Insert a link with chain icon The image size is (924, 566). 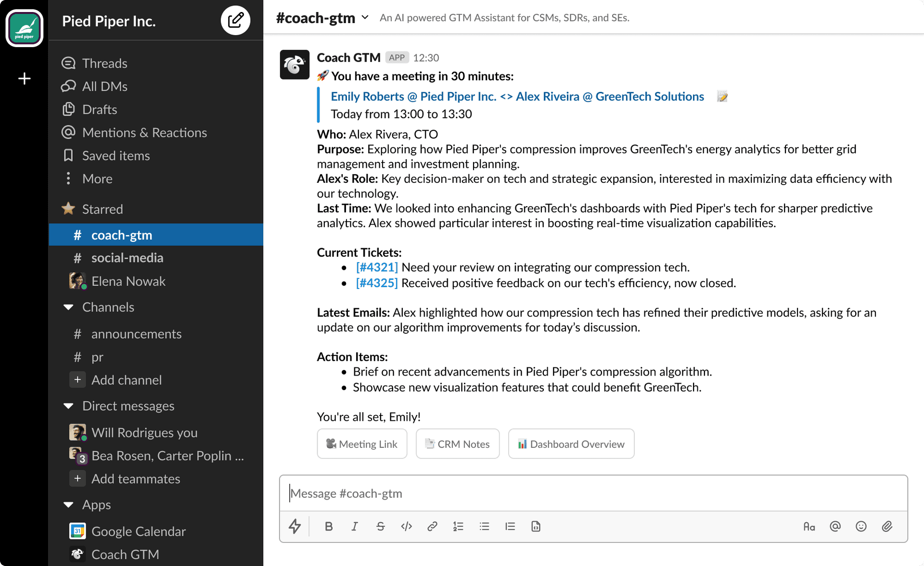(432, 526)
